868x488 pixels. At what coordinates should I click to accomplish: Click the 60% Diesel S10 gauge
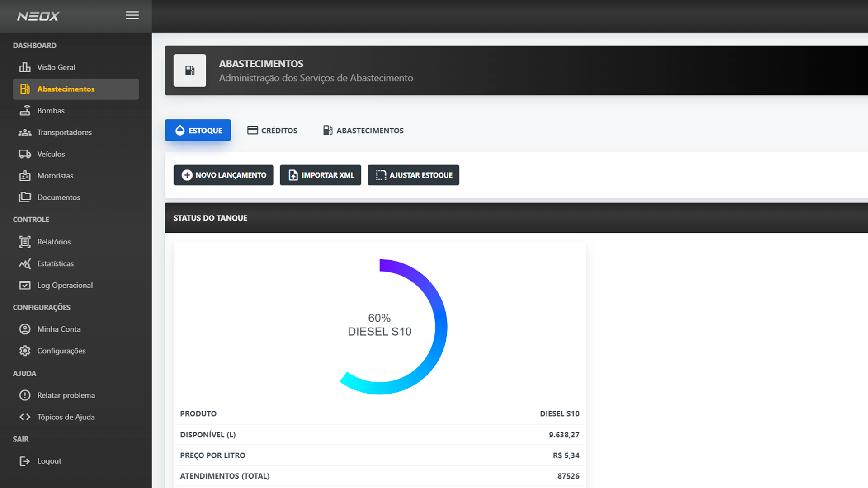pos(379,325)
